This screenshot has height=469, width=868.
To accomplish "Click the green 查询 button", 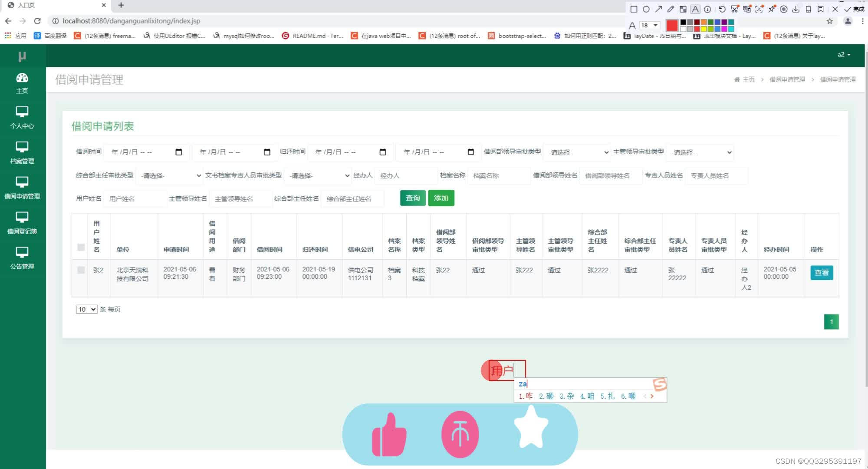I will pos(413,198).
